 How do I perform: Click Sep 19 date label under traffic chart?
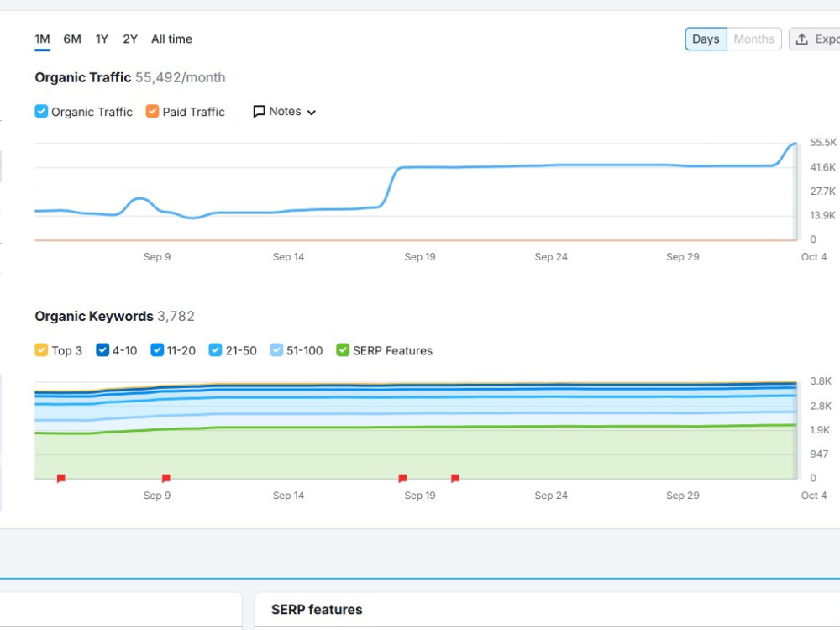[420, 256]
